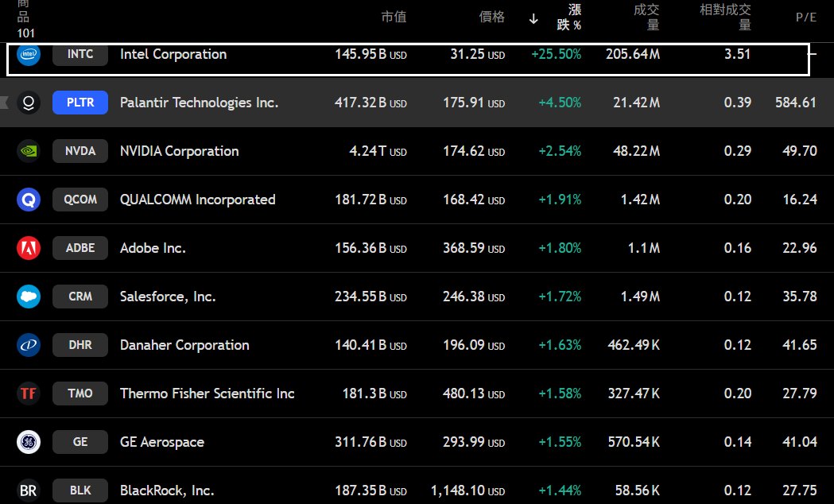Viewport: 834px width, 504px height.
Task: Click the Salesforce cloud logo icon
Action: point(29,297)
